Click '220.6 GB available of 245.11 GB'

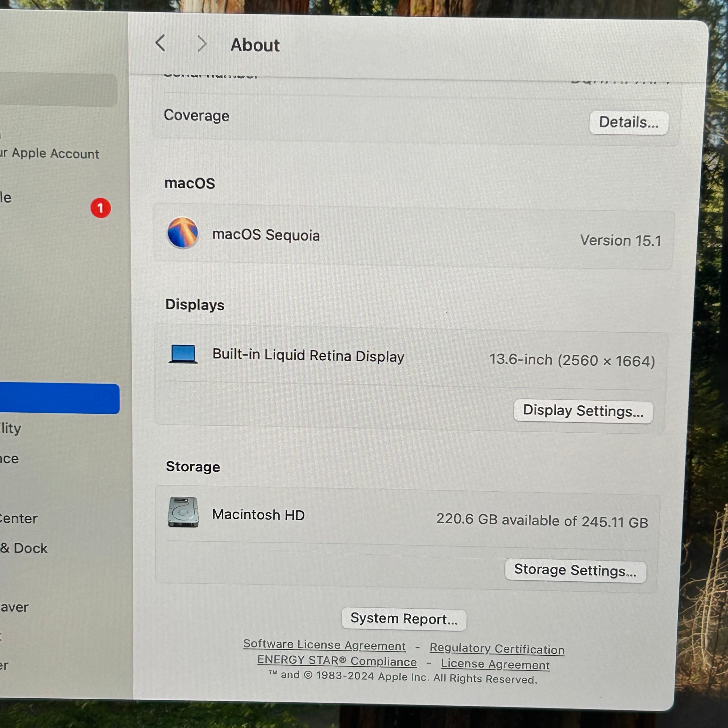coord(542,520)
